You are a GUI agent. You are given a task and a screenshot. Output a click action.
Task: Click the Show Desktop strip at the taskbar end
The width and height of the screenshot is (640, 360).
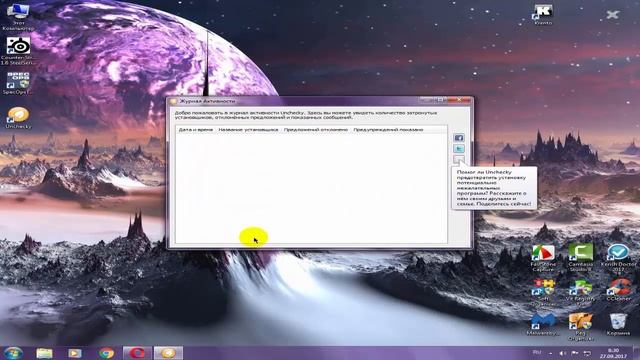(637, 353)
